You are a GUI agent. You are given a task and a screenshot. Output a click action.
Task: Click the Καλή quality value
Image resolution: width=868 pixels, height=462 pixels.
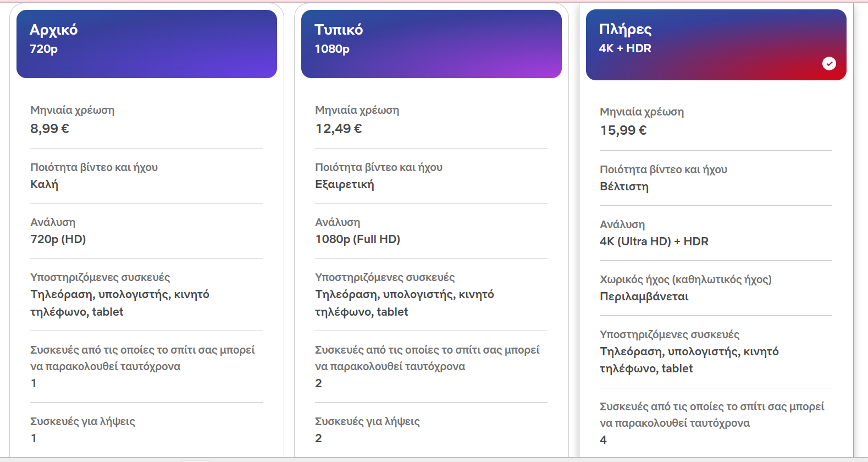point(44,184)
